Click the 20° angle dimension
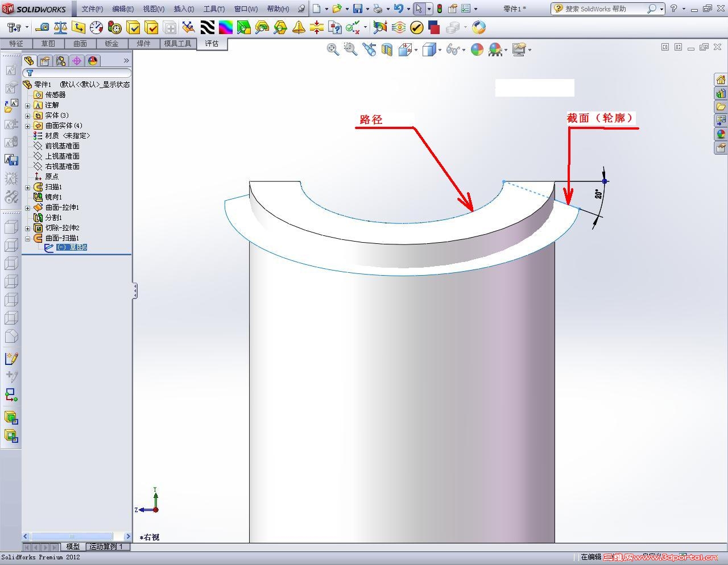Viewport: 728px width, 565px height. click(x=598, y=195)
